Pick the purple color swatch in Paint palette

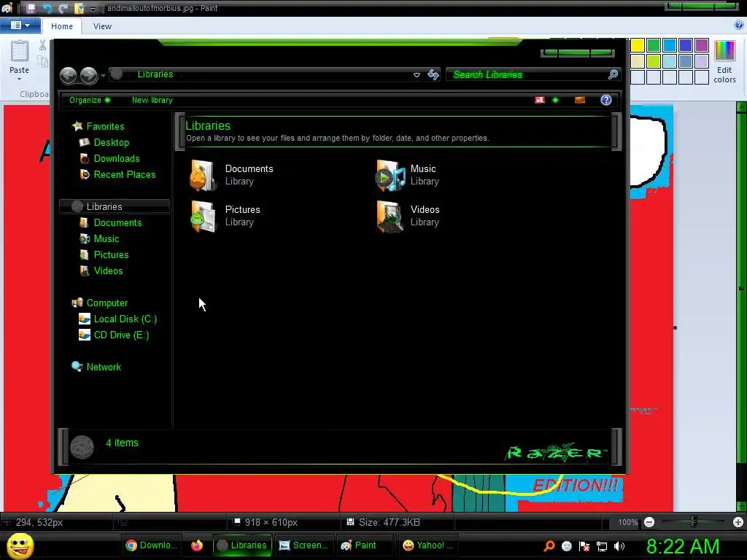(701, 45)
